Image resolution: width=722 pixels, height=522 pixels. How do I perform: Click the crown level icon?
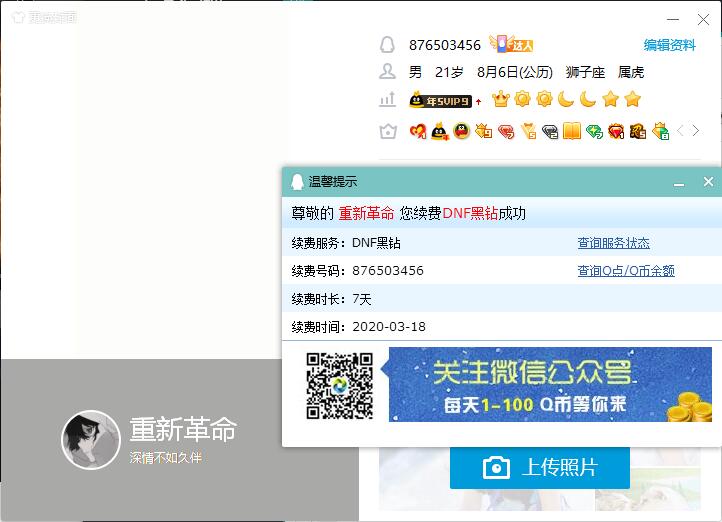(501, 99)
